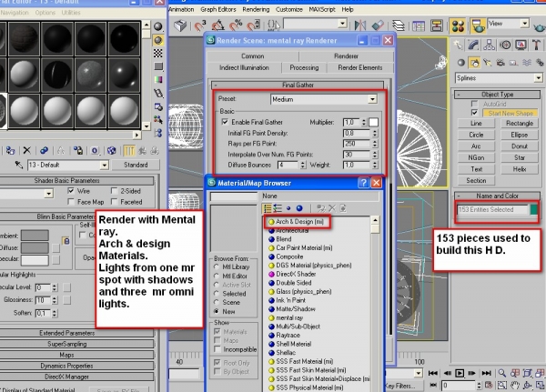The height and width of the screenshot is (392, 546).
Task: Select the Geometry category sphere icon
Action: [x=461, y=63]
